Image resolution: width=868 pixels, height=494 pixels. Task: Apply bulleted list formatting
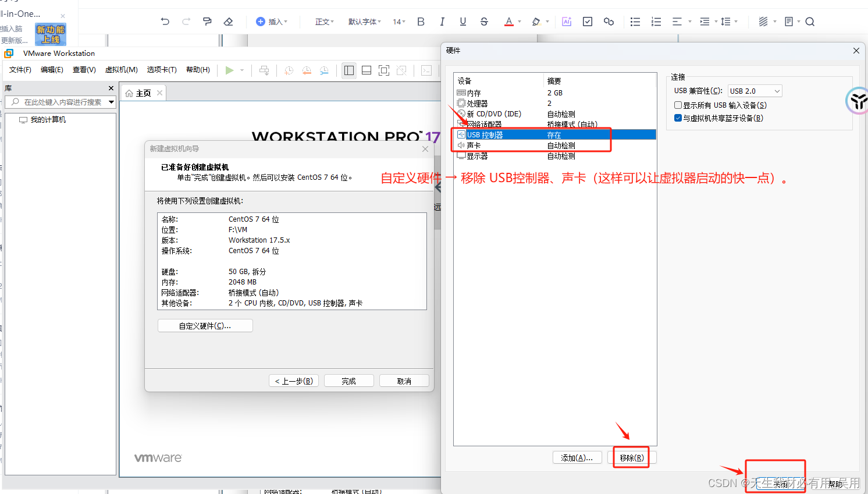635,22
